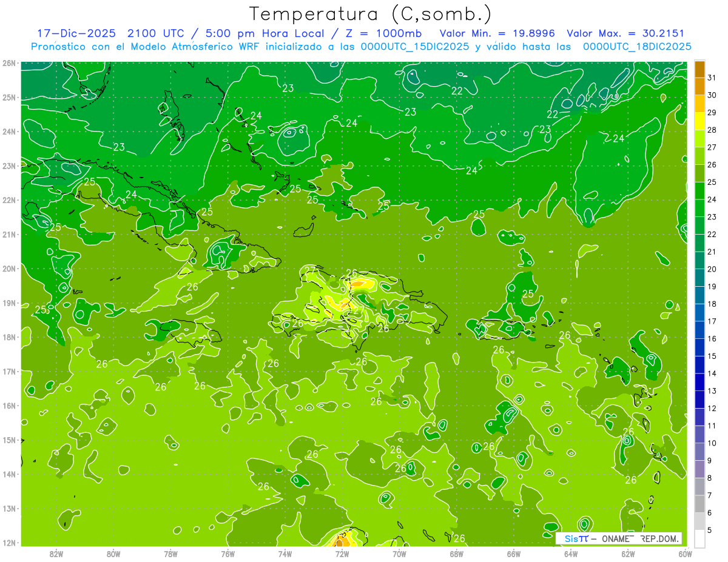Image resolution: width=728 pixels, height=562 pixels.
Task: Select latitude axis label "15N"
Action: tap(9, 440)
